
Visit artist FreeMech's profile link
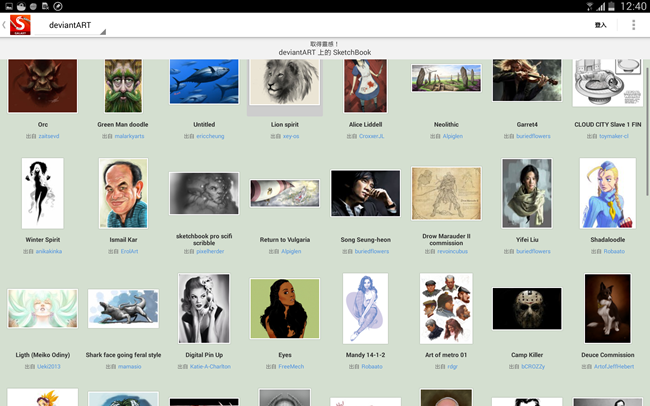tap(291, 367)
